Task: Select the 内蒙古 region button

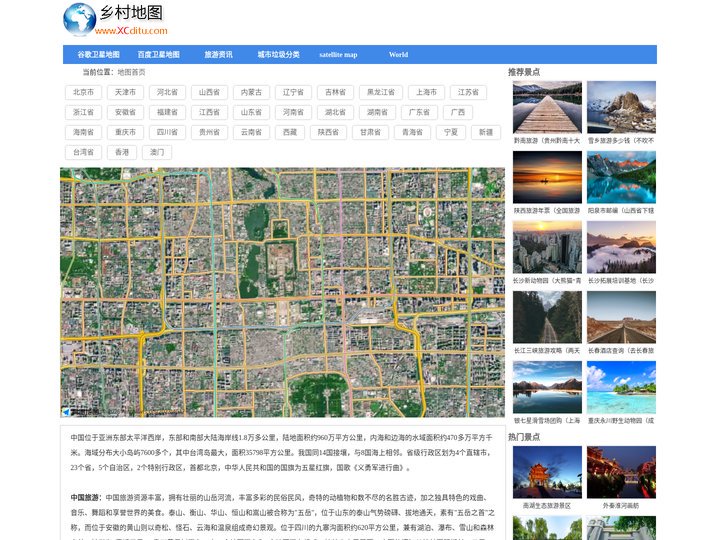Action: coord(251,92)
